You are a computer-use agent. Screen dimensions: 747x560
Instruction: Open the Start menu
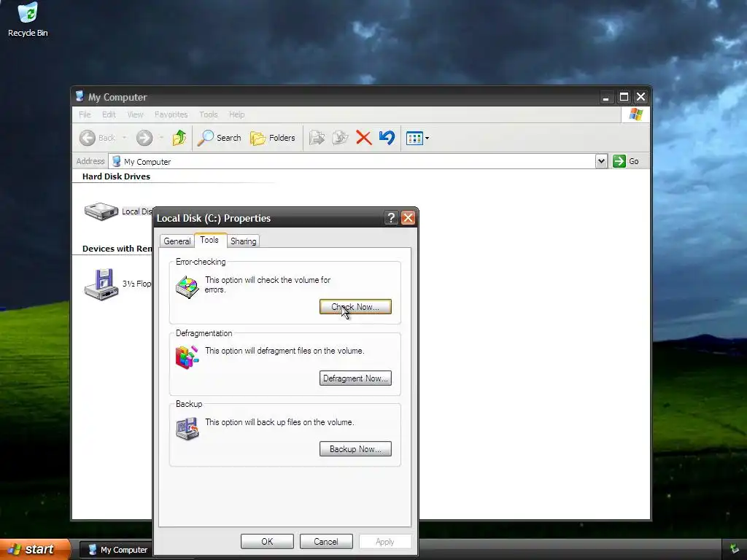35,549
